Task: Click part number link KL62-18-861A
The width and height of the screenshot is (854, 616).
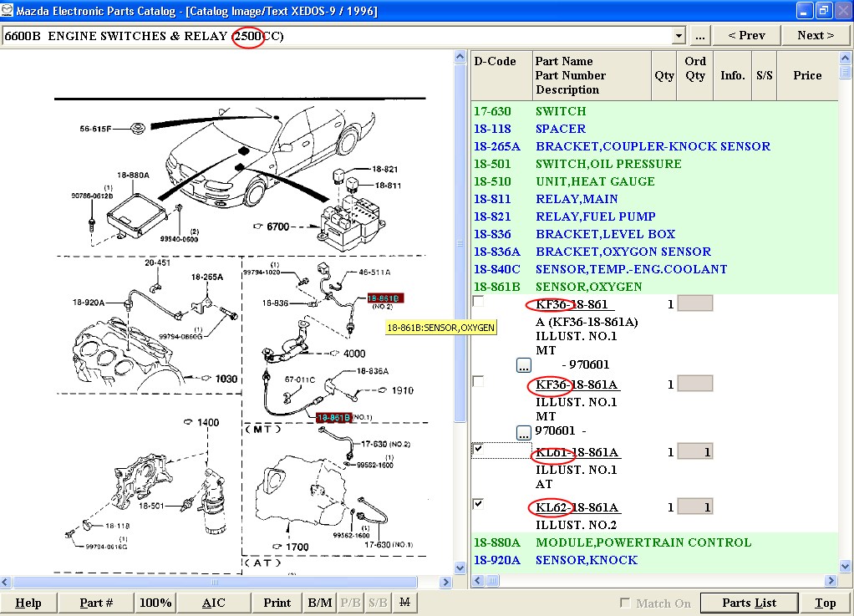Action: (577, 507)
